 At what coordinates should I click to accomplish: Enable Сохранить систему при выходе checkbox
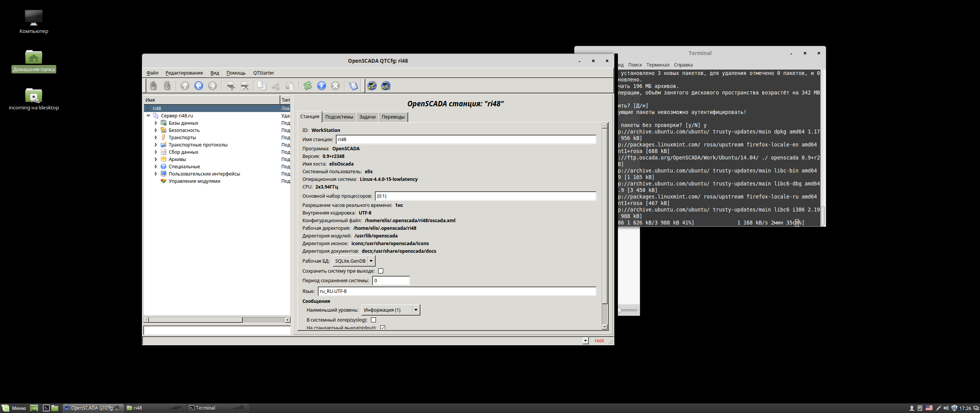pyautogui.click(x=381, y=271)
